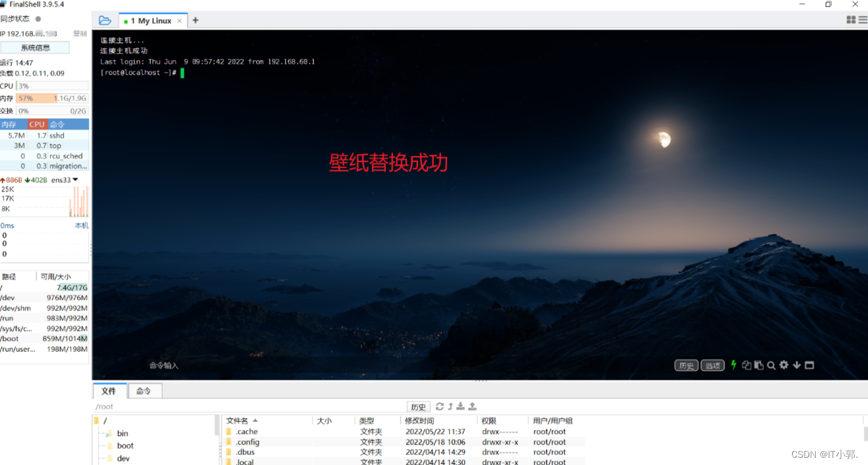Toggle fullscreen terminal window icon
Viewport: 868px width, 465px height.
point(809,365)
